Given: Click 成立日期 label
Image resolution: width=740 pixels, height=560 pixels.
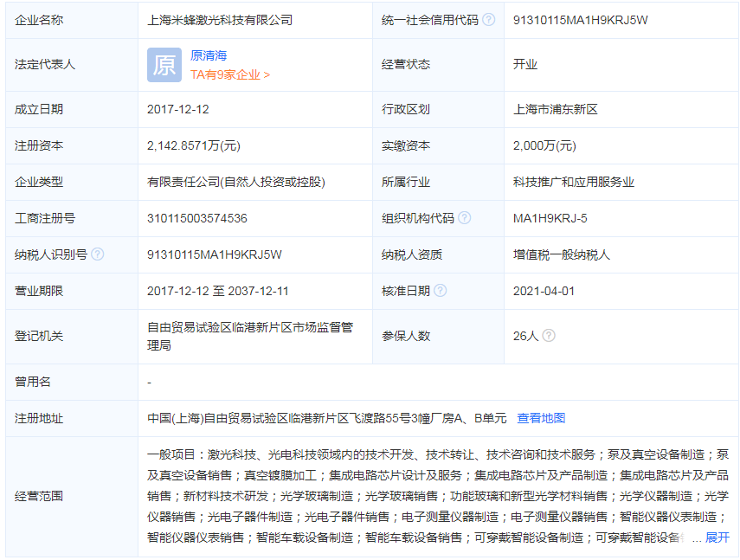Looking at the screenshot, I should coord(39,109).
